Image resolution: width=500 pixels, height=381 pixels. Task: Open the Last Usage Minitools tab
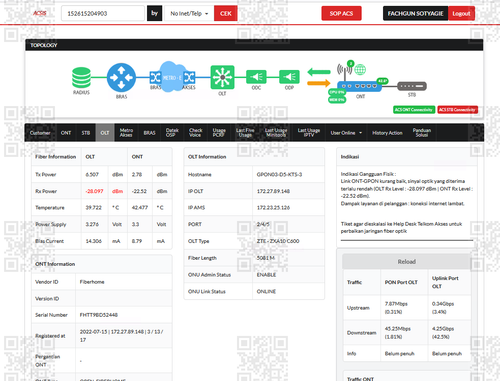276,133
